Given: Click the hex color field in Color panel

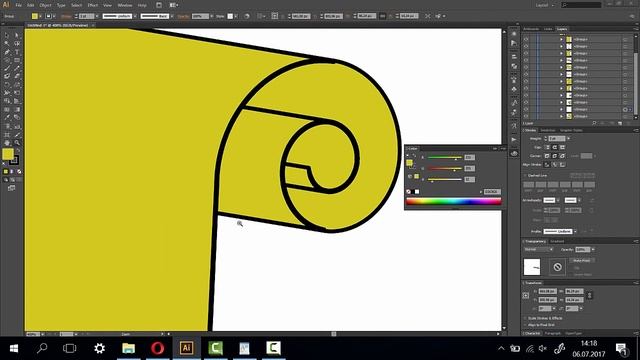Looking at the screenshot, I should (x=492, y=191).
